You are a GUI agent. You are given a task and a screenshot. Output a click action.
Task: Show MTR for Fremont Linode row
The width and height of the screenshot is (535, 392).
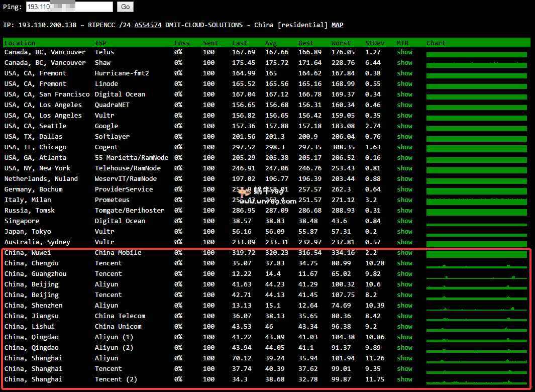point(404,84)
